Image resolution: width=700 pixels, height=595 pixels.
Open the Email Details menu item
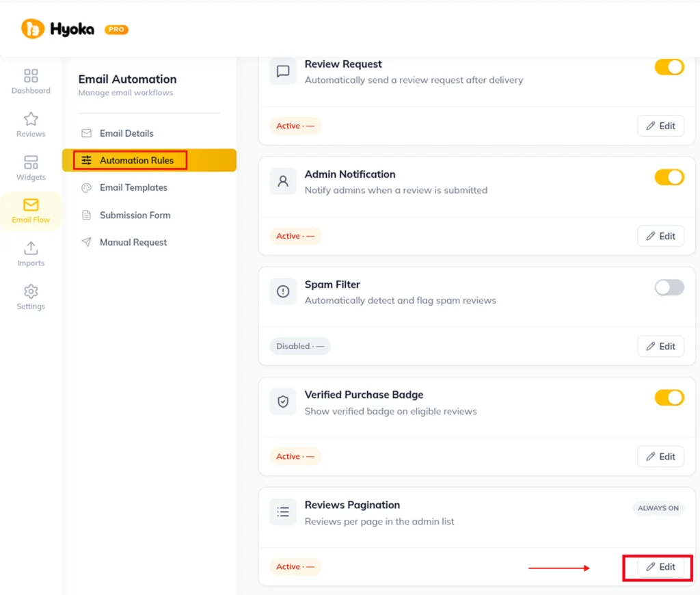(149, 133)
